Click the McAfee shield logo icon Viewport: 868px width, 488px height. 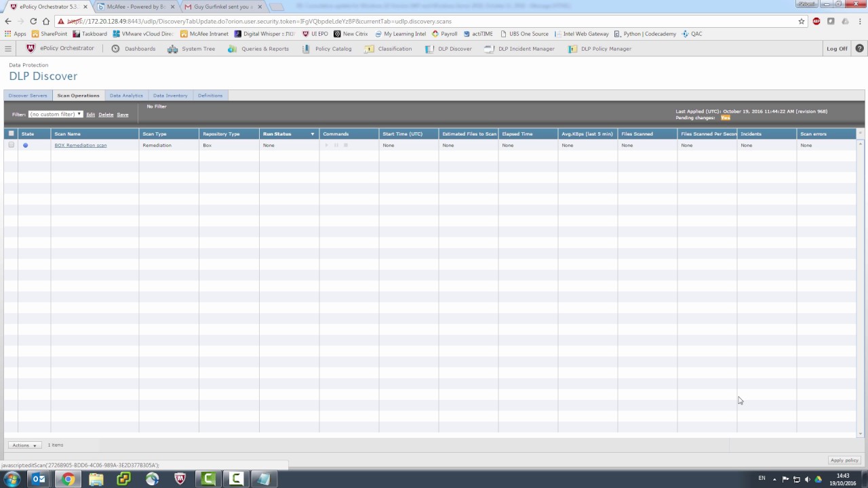point(31,48)
